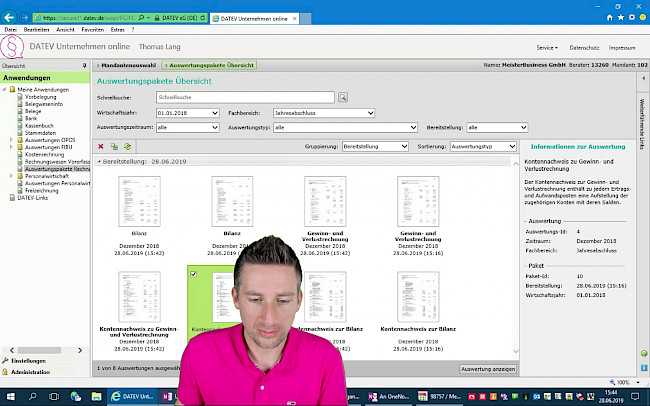Open the Wirtschaftsjahr dropdown

tap(214, 113)
